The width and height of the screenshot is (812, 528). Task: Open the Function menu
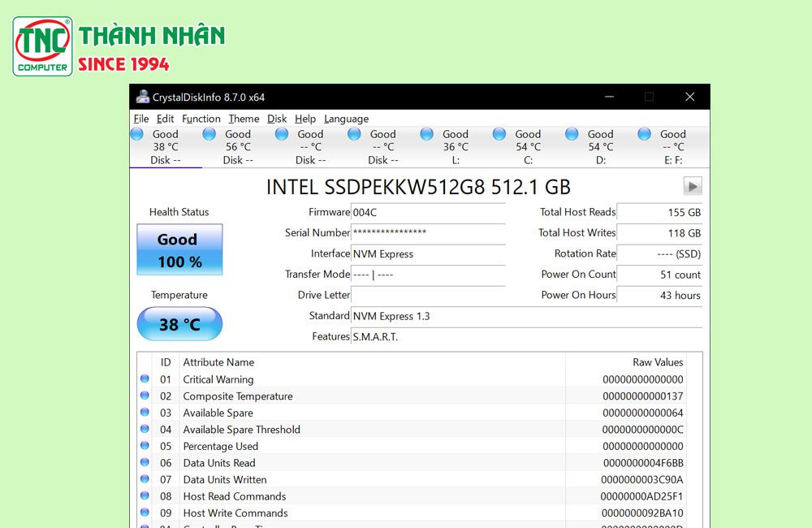click(201, 119)
